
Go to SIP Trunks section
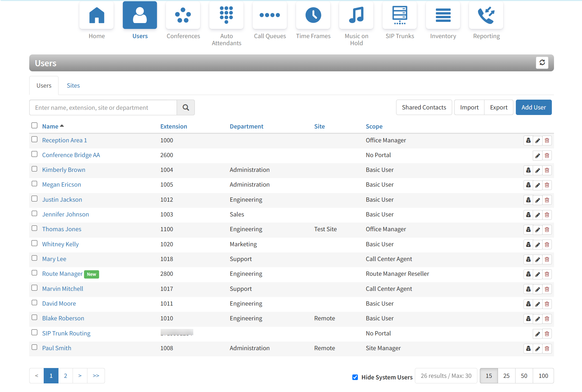click(399, 15)
